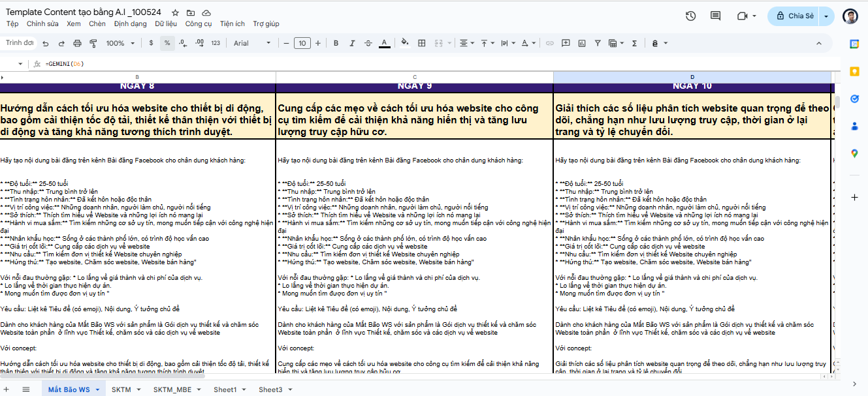Image resolution: width=868 pixels, height=396 pixels.
Task: Open the borders tool
Action: click(x=422, y=44)
